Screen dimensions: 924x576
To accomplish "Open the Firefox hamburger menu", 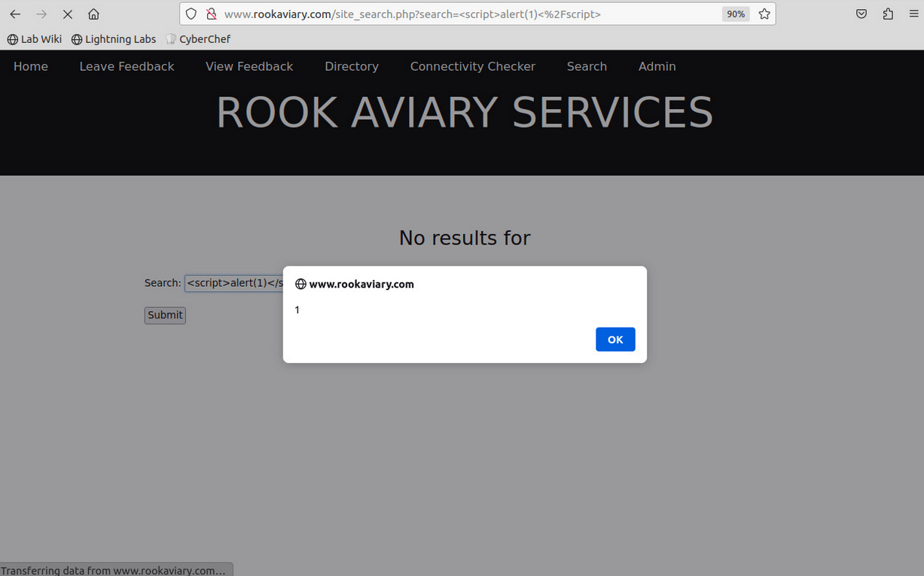I will (x=913, y=14).
